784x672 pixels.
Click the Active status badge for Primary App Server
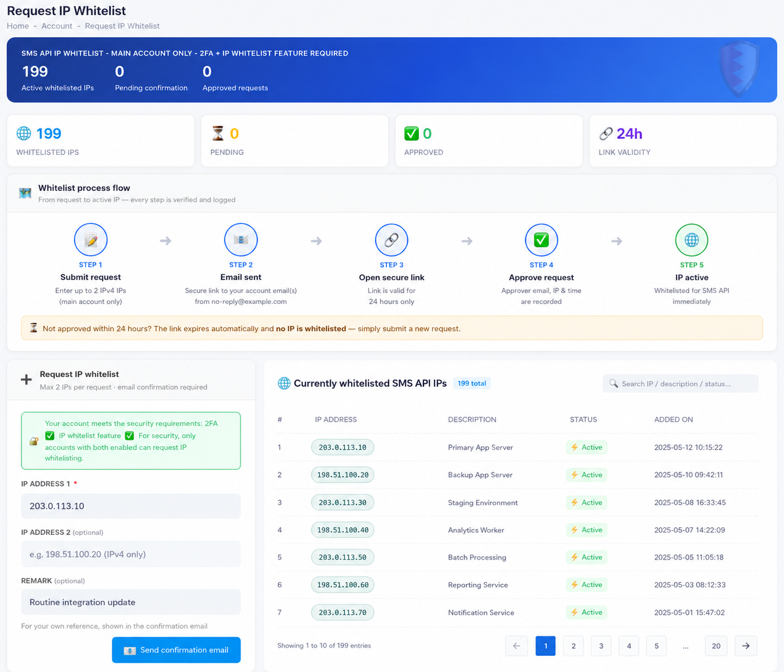point(587,447)
